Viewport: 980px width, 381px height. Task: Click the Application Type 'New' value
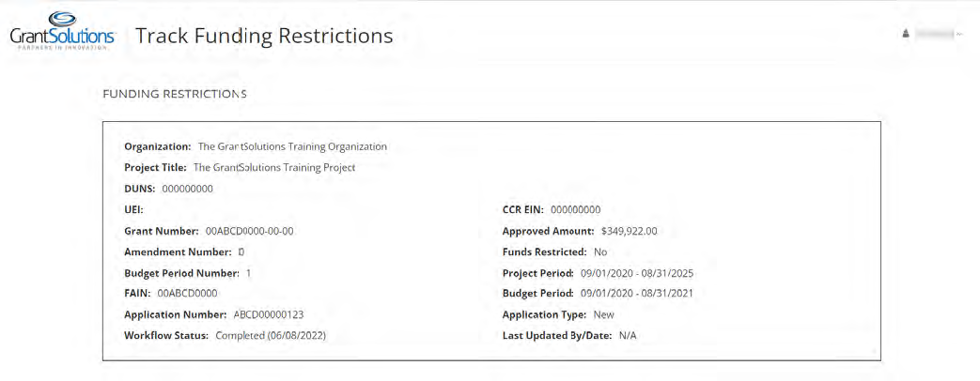[603, 314]
